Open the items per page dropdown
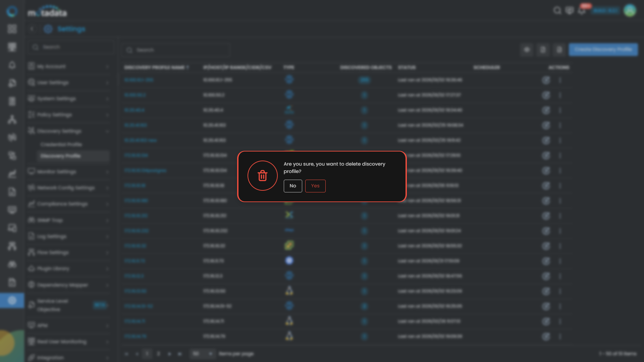Image resolution: width=644 pixels, height=362 pixels. point(202,354)
